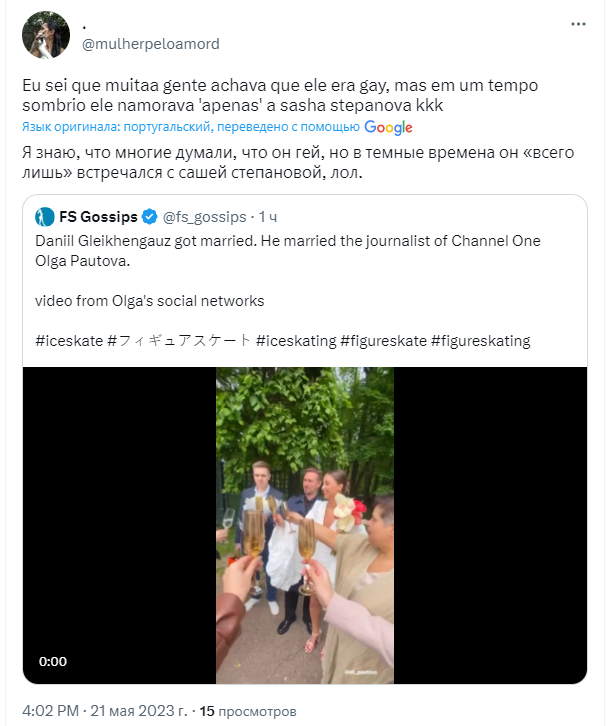606x726 pixels.
Task: Click the 0:00 video time indicator
Action: click(x=53, y=661)
